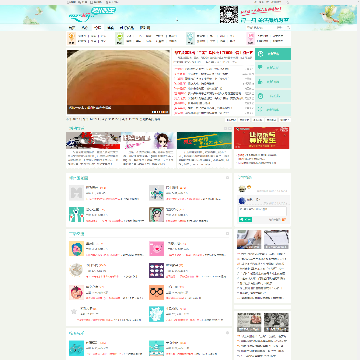Click the light green button with clipboard icon

tap(273, 96)
